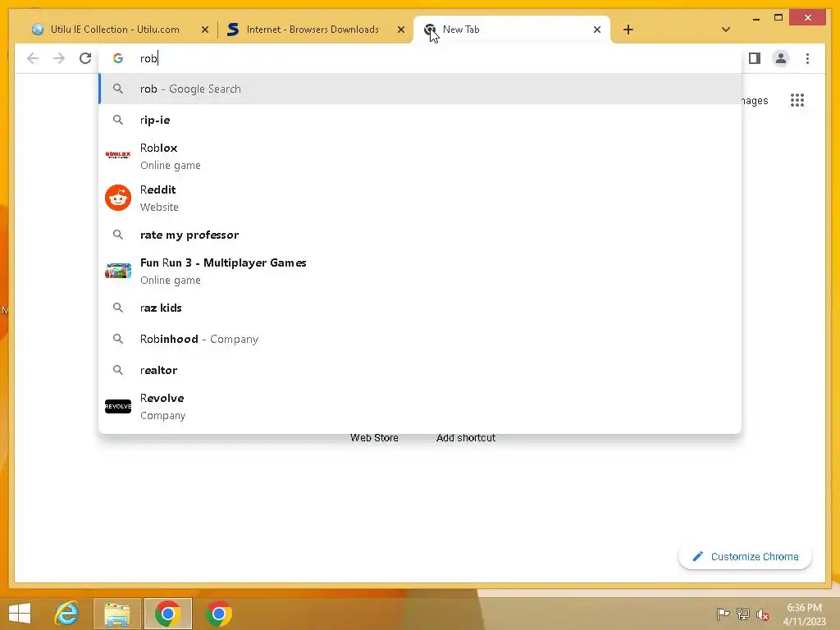Choose rate my professor suggestion
840x630 pixels.
pos(421,235)
